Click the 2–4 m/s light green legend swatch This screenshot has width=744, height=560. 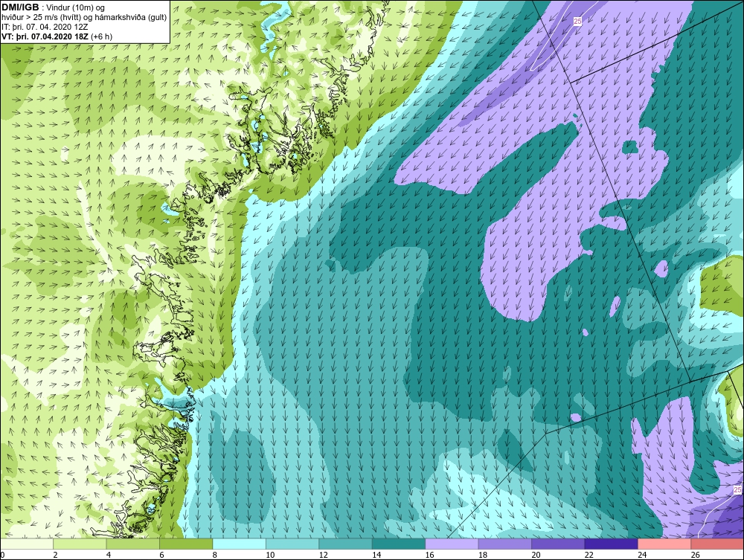(80, 544)
